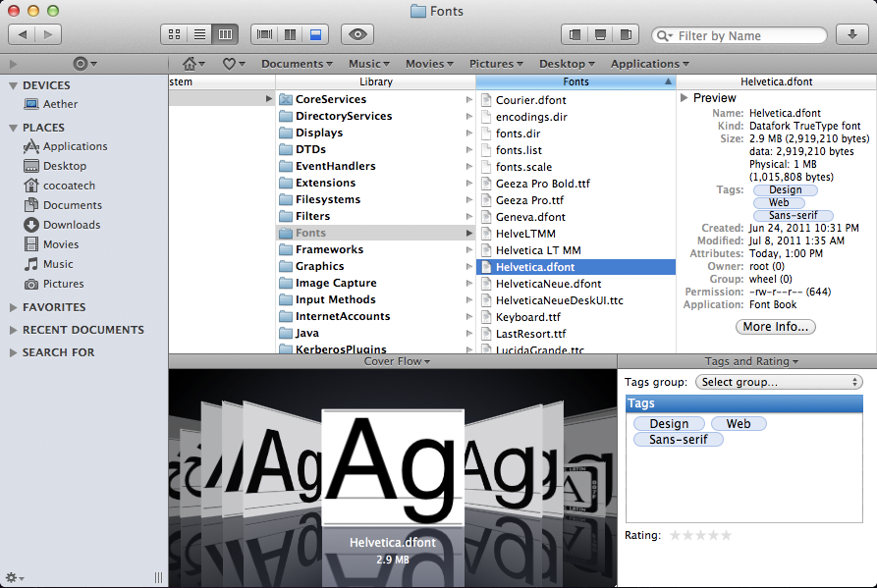Screen dimensions: 877x588
Task: Click the download arrow toolbar button
Action: pyautogui.click(x=851, y=34)
